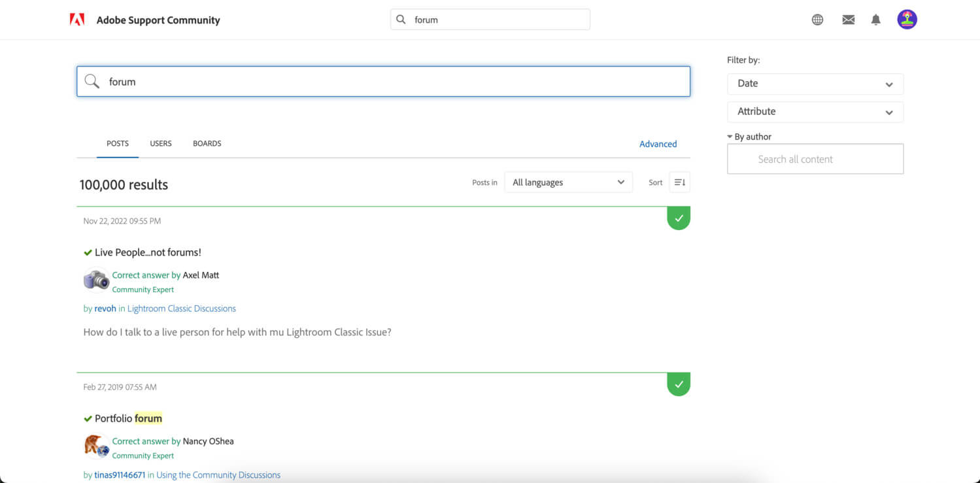
Task: Click the Posts in label
Action: pos(484,182)
